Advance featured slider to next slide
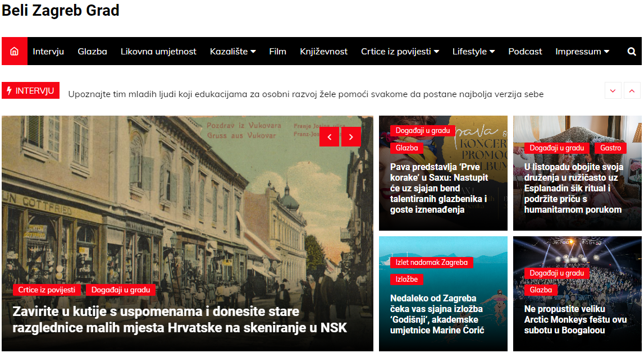 351,136
